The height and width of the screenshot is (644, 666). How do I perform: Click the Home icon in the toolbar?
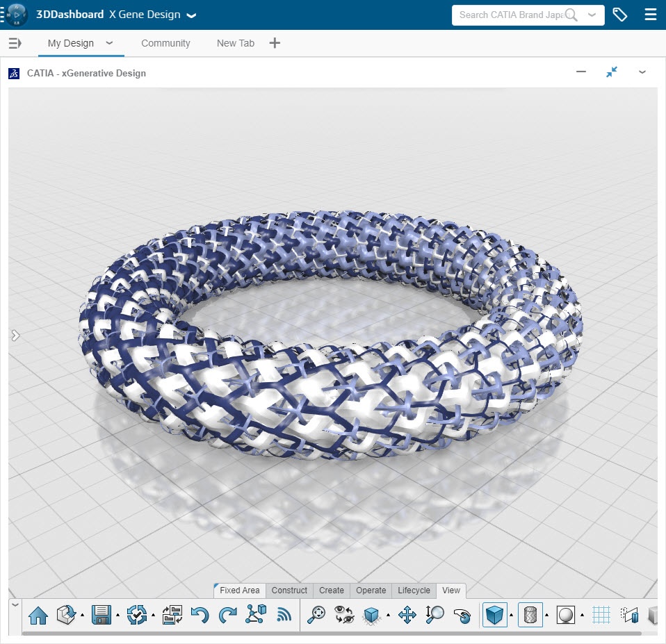pos(38,615)
